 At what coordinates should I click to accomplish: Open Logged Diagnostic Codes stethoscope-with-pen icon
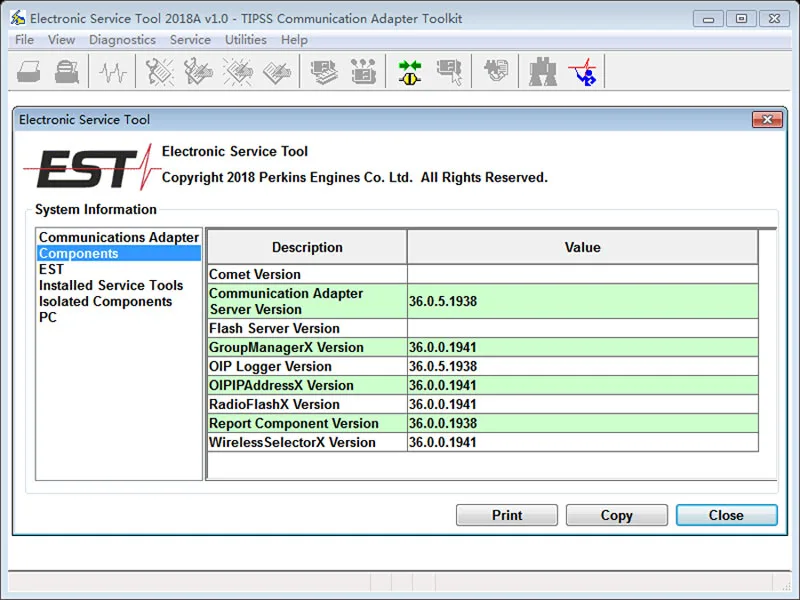pyautogui.click(x=198, y=71)
